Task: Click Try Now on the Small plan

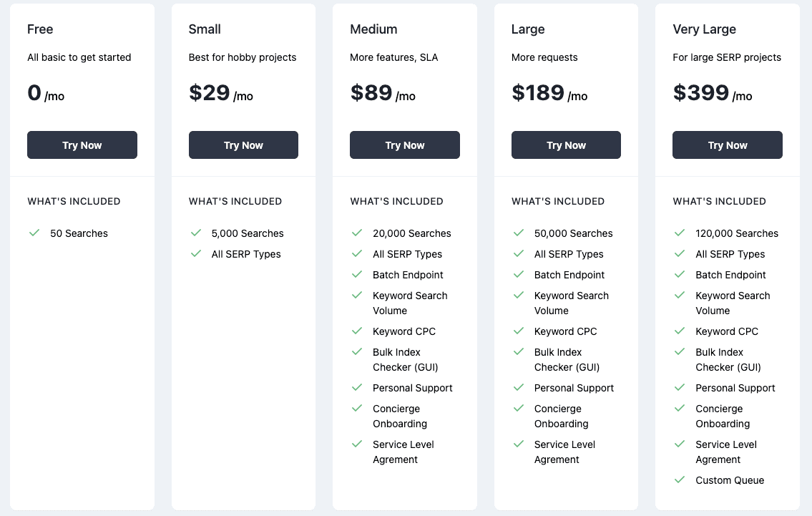Action: tap(243, 145)
